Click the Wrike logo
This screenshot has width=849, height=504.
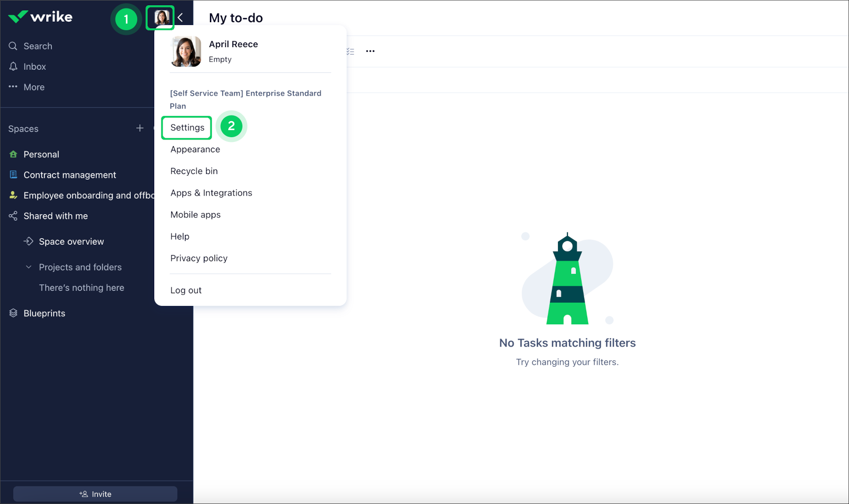click(41, 17)
